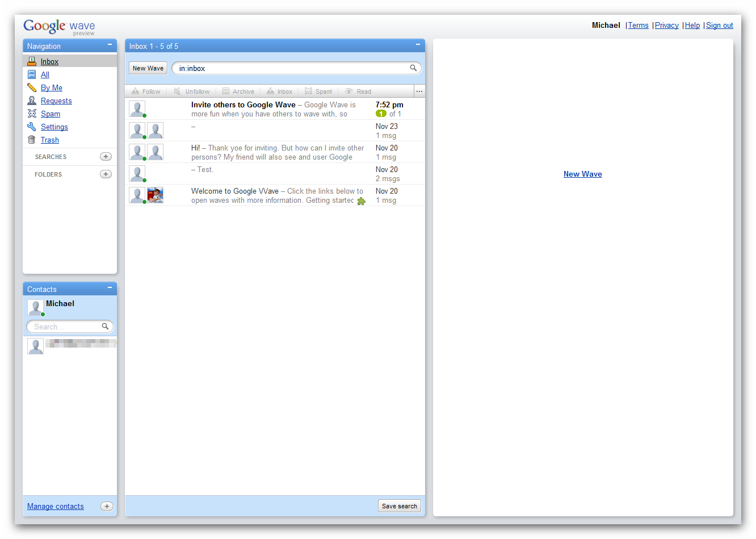The height and width of the screenshot is (539, 756).
Task: Open the "Welcome to Google Wave" wave
Action: [275, 195]
